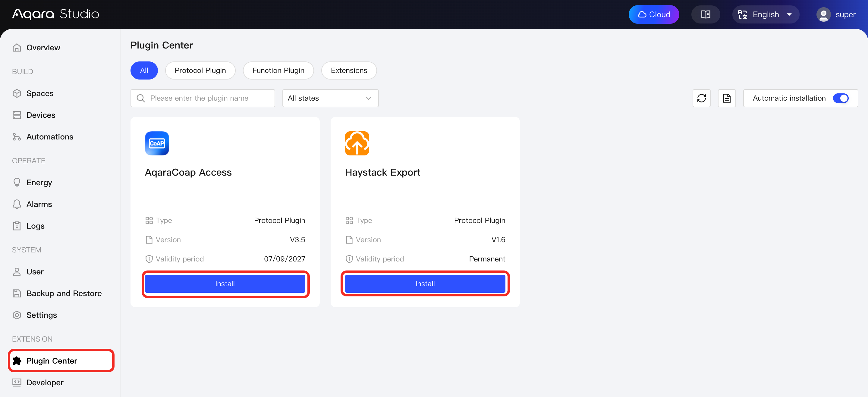Viewport: 868px width, 397px height.
Task: Open the Cloud connection button
Action: pyautogui.click(x=654, y=14)
